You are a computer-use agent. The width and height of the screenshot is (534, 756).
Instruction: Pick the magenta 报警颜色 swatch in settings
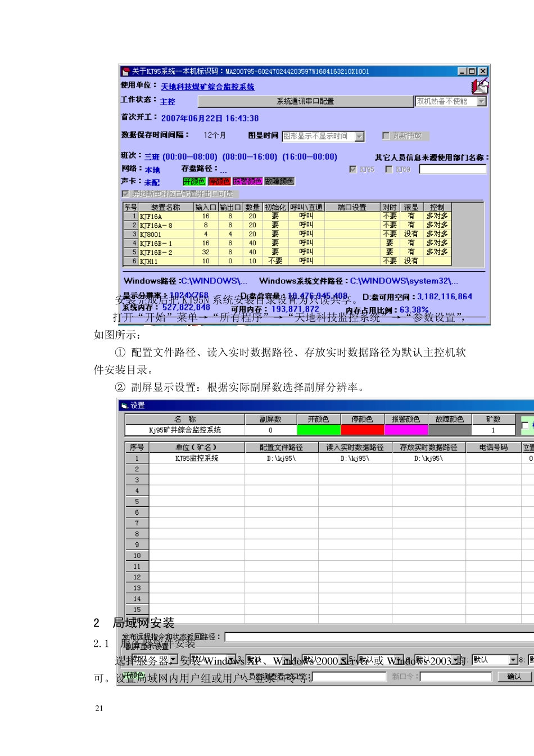click(406, 430)
